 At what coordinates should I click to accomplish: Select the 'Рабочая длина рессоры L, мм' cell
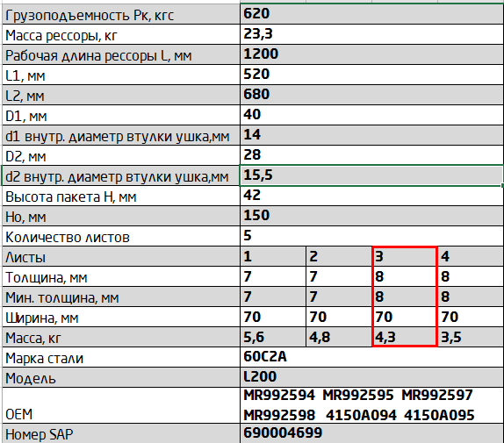[x=121, y=54]
